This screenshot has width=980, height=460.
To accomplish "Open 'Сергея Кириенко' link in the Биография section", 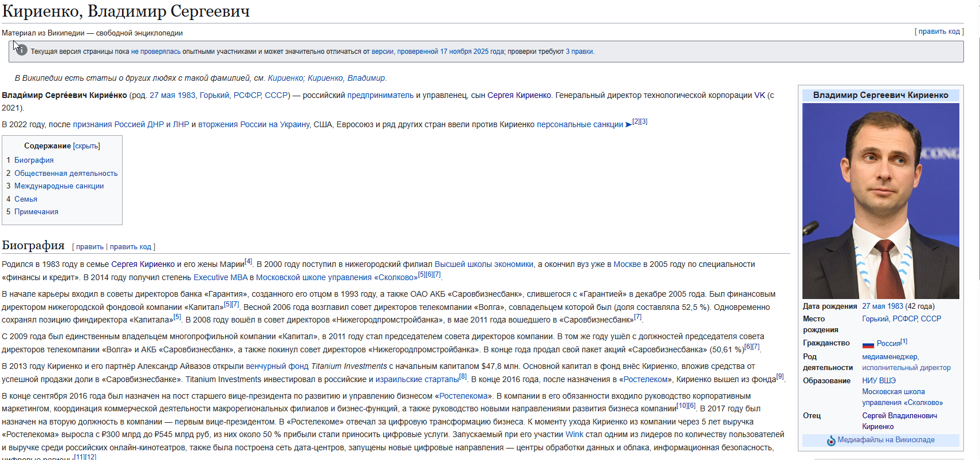I will [x=143, y=264].
